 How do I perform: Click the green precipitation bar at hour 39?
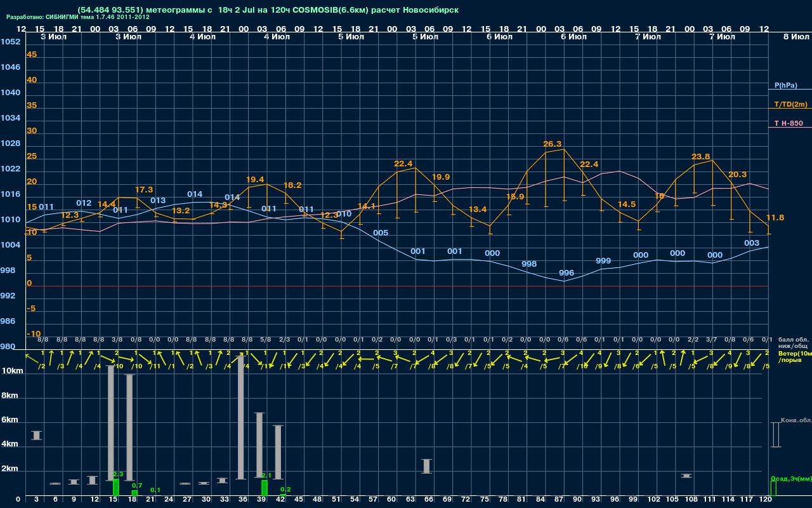264,488
